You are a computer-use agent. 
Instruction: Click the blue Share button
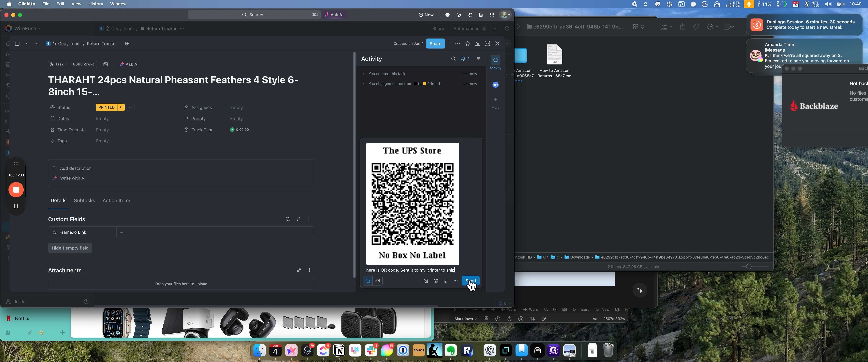pos(435,43)
